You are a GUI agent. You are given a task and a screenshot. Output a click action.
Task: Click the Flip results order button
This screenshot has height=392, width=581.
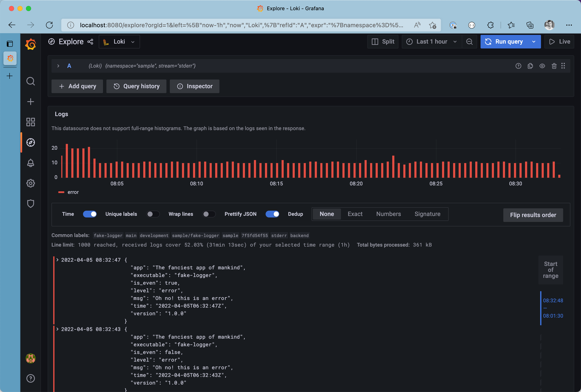pyautogui.click(x=533, y=215)
